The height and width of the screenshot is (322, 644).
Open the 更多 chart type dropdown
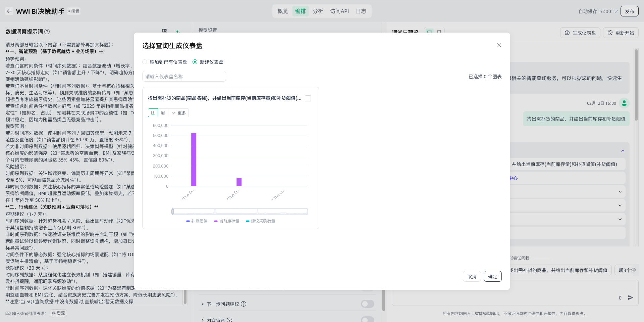click(x=179, y=113)
